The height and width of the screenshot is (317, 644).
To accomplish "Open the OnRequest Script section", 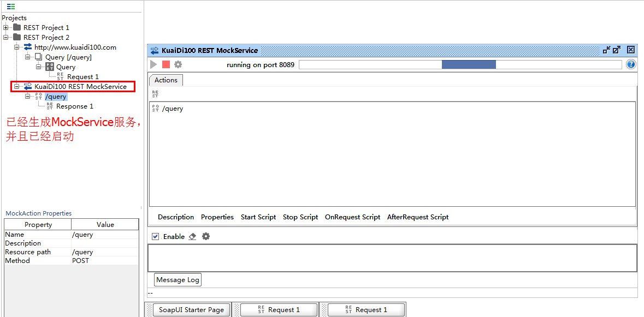I will 352,217.
